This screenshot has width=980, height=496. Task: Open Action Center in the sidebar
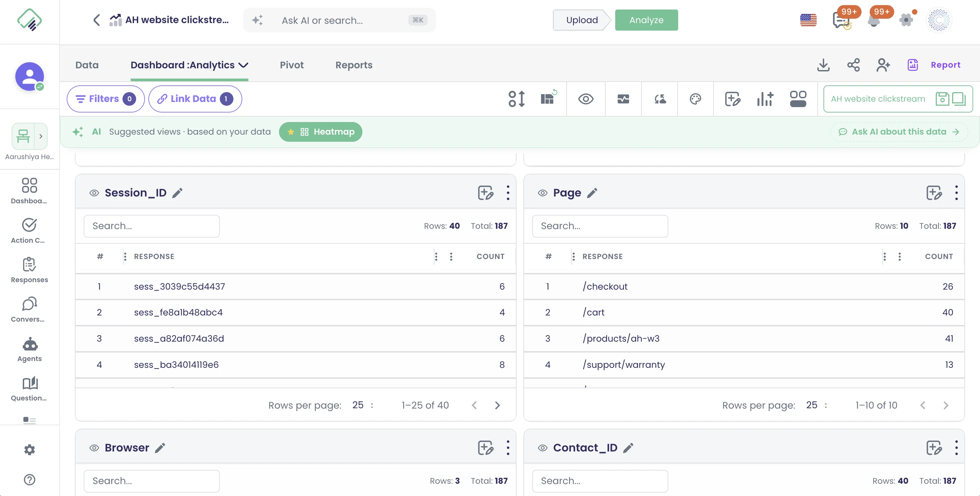click(30, 231)
